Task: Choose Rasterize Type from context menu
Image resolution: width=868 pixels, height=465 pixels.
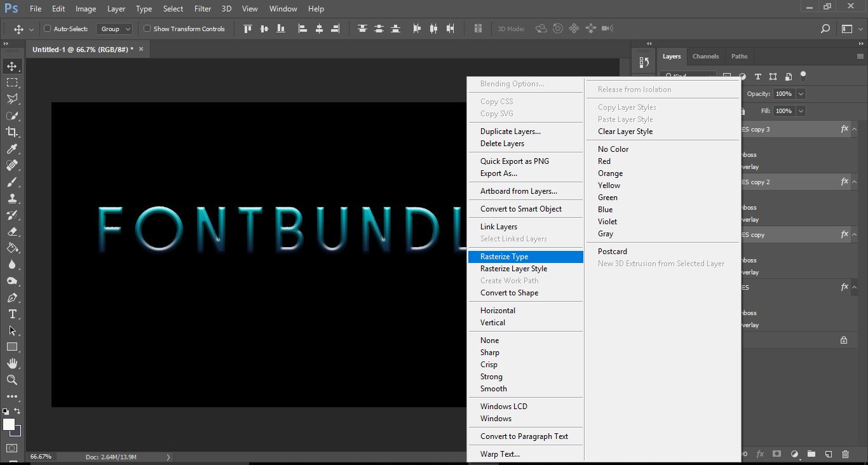Action: click(526, 257)
